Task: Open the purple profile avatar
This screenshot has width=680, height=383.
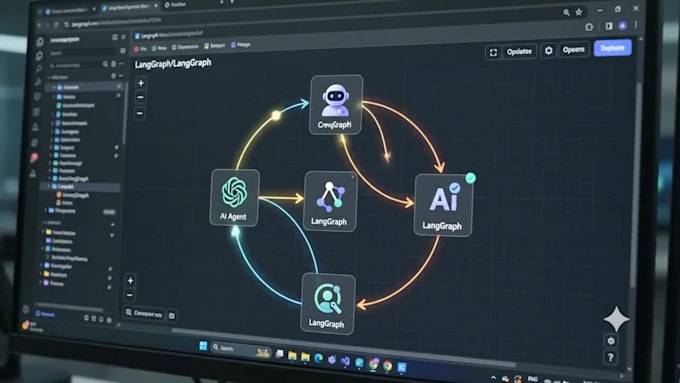Action: pyautogui.click(x=623, y=26)
